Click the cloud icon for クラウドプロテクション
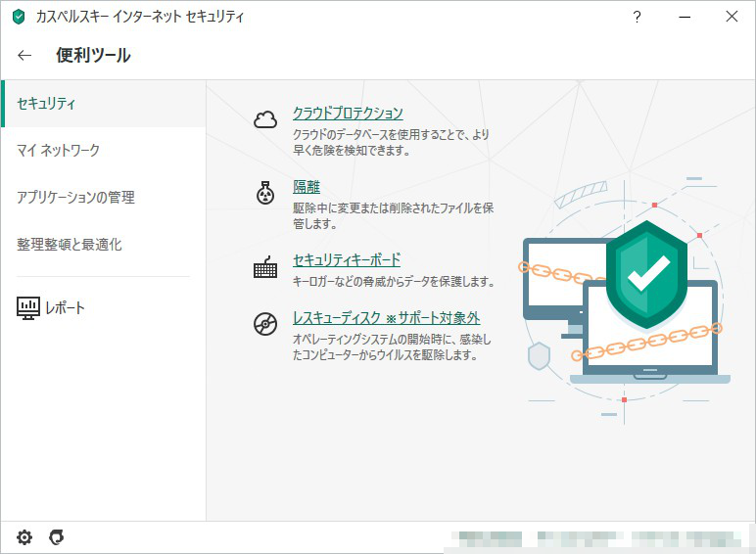Screen dimensions: 756x554 [265, 119]
